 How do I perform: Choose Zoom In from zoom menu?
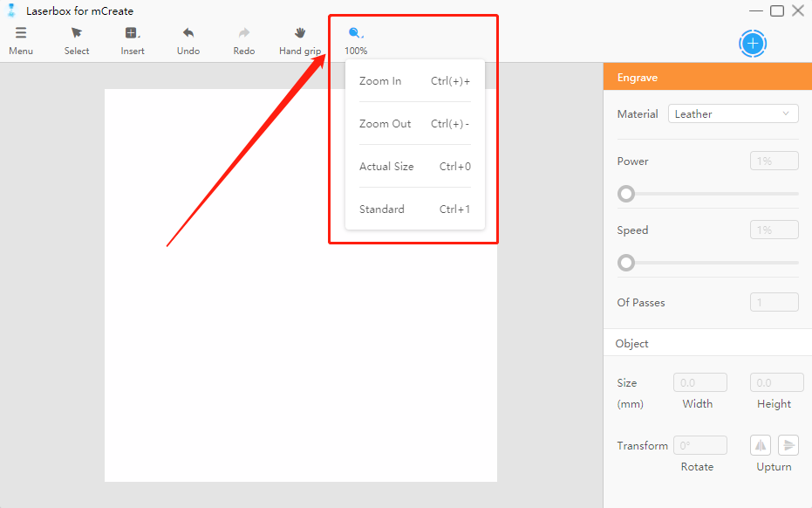pyautogui.click(x=415, y=81)
